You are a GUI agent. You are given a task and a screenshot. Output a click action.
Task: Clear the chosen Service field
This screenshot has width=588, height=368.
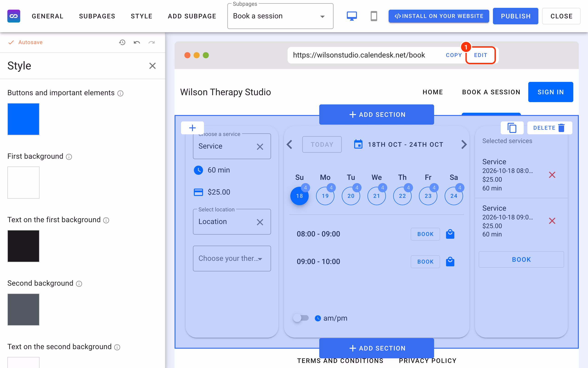pyautogui.click(x=260, y=147)
